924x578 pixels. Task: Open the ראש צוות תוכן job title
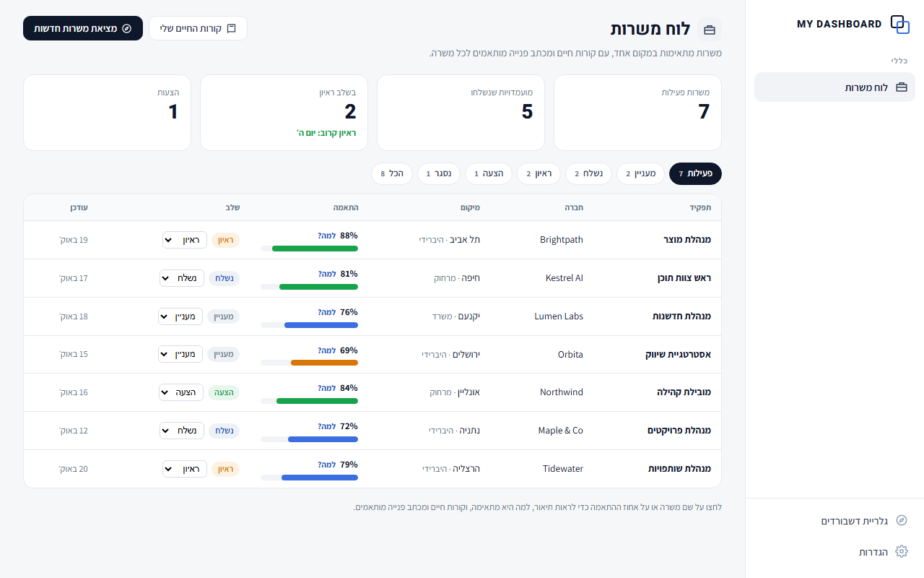[684, 278]
